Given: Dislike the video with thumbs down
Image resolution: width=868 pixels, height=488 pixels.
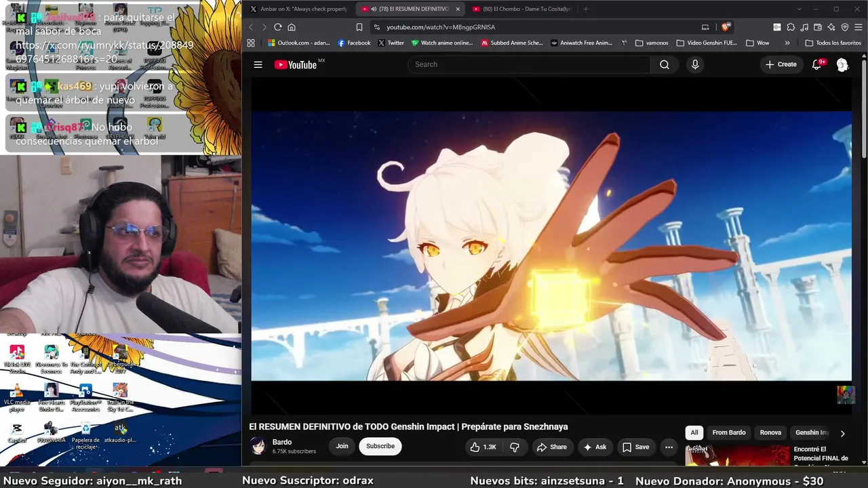Looking at the screenshot, I should pyautogui.click(x=515, y=447).
